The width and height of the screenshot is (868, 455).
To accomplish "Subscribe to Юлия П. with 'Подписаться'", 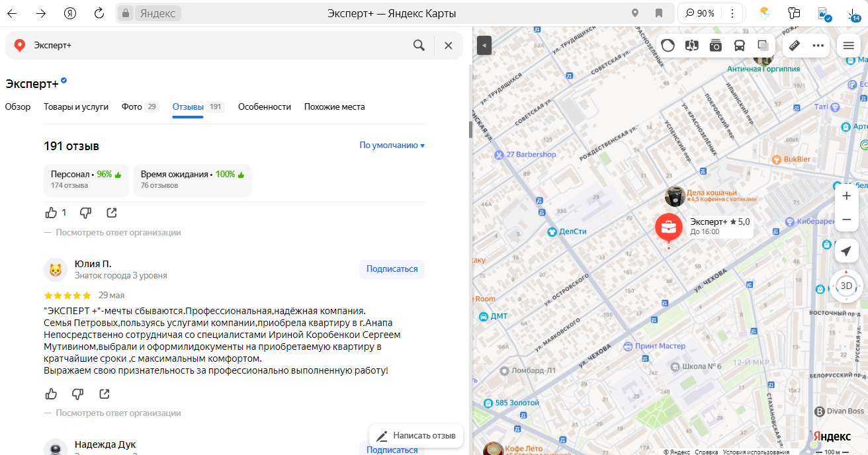I will 392,269.
